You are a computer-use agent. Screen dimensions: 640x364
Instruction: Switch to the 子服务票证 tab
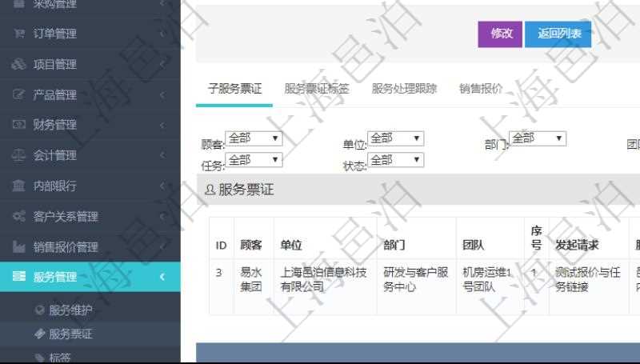coord(234,89)
